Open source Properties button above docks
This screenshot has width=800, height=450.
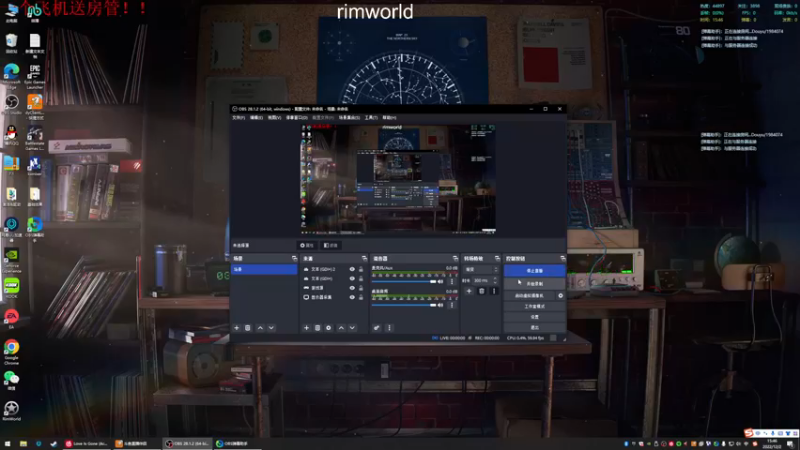coord(307,245)
